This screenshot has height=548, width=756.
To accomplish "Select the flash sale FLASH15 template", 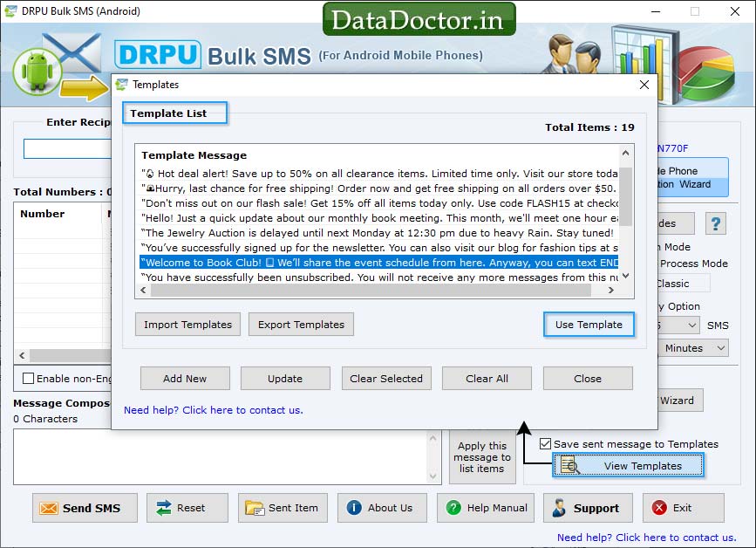I will [x=379, y=203].
